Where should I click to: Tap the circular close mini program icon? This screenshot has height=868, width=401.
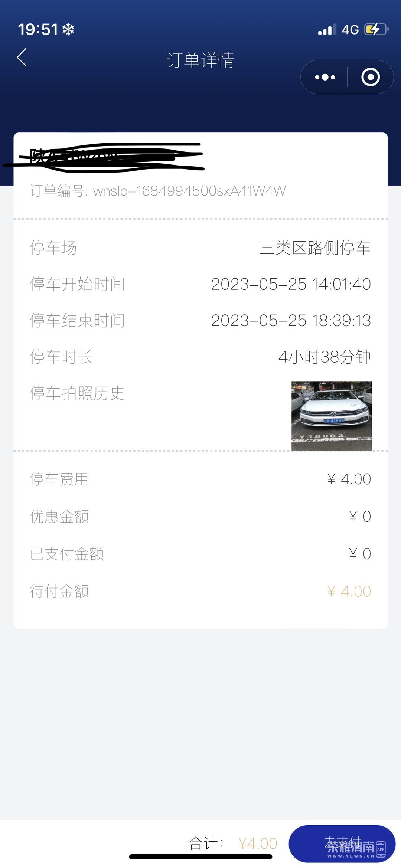point(371,77)
